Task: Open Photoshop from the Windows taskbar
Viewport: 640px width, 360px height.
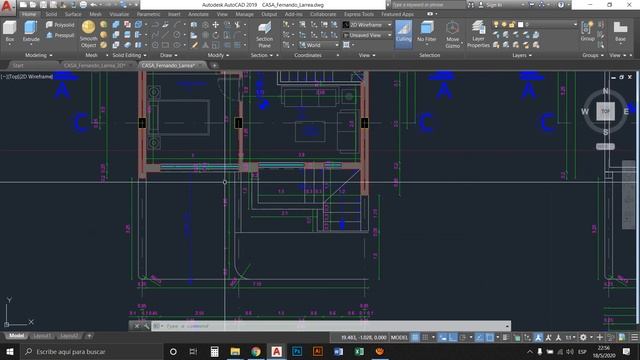Action: click(297, 351)
